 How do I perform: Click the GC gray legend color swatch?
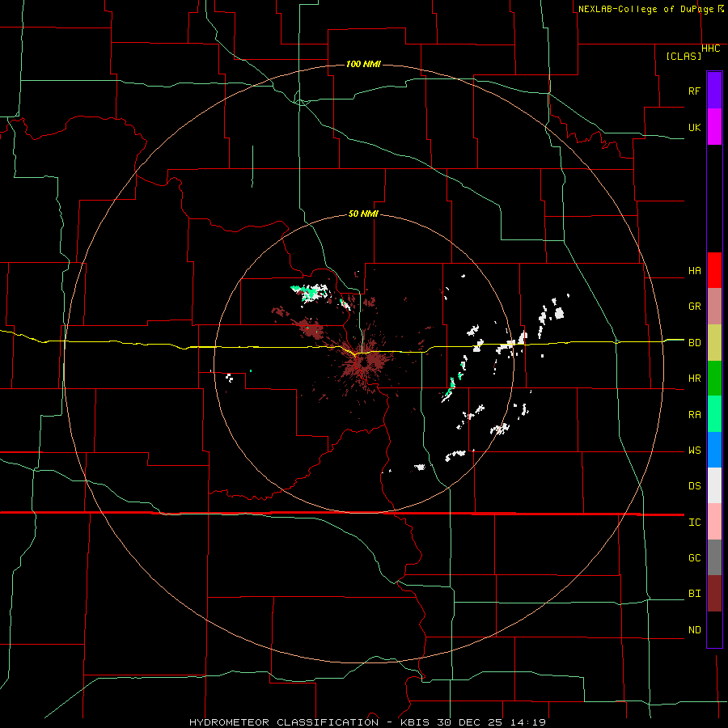coord(714,557)
